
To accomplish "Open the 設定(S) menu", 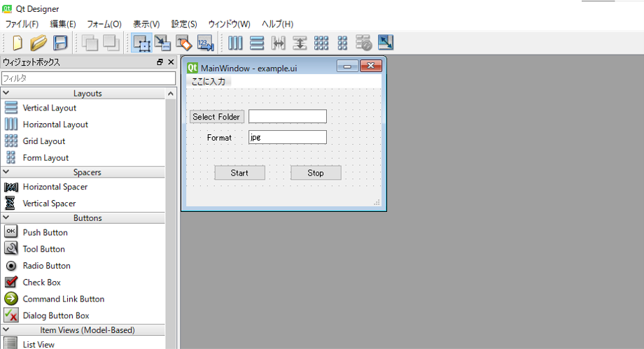I will click(184, 24).
